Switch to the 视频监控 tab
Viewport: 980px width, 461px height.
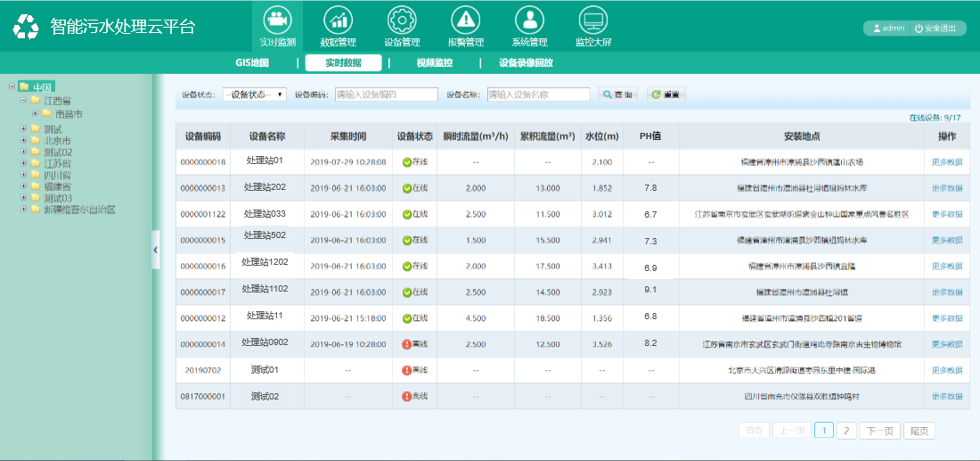434,63
